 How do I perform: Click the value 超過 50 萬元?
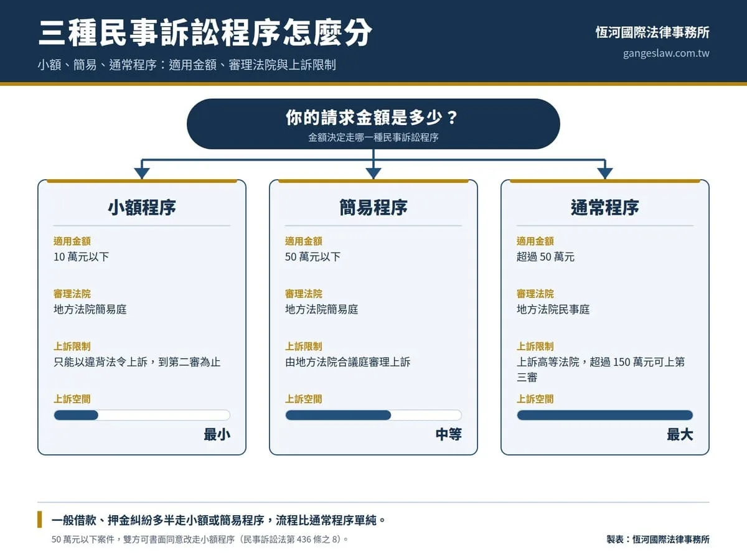(545, 256)
